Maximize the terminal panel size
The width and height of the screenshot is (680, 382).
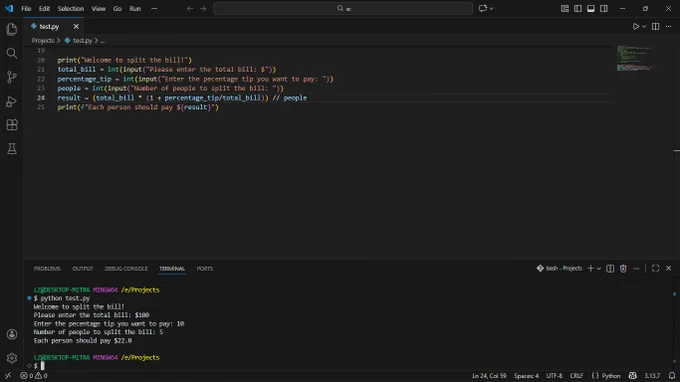pos(655,268)
